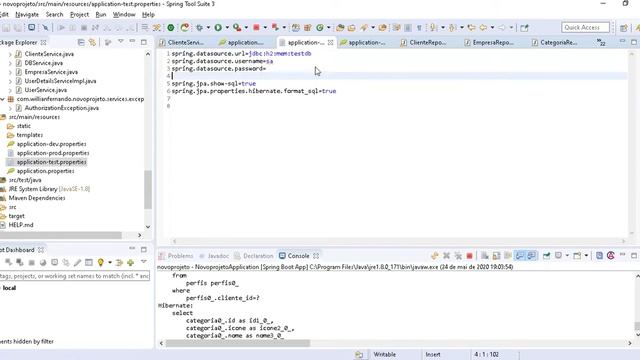Toggle Pin Console icon

(x=546, y=256)
